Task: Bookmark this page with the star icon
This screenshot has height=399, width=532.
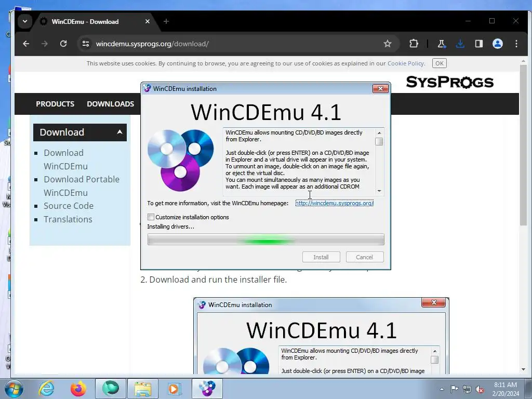Action: [387, 44]
